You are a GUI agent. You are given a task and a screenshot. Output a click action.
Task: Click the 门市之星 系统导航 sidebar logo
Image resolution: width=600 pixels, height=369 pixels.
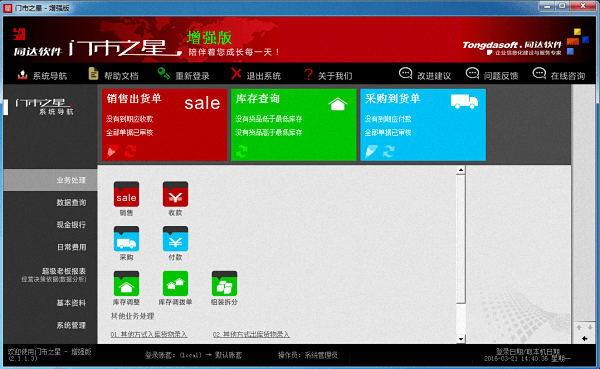point(44,107)
